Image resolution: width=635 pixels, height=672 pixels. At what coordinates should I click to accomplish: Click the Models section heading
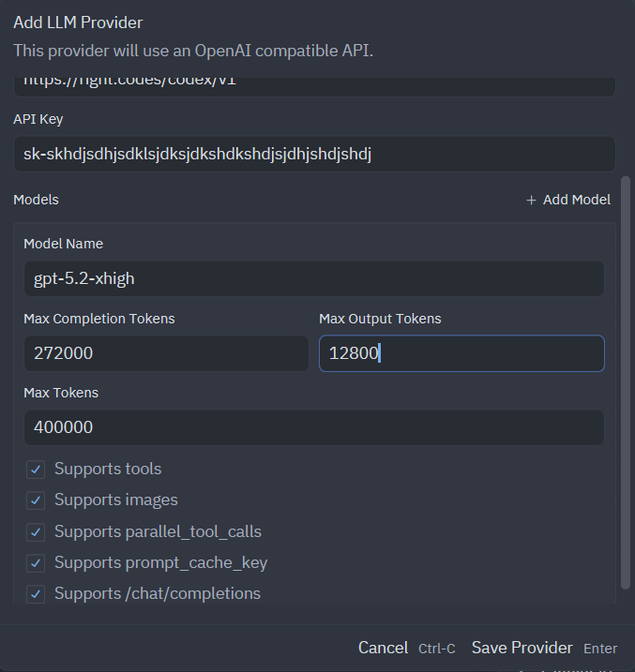[36, 200]
